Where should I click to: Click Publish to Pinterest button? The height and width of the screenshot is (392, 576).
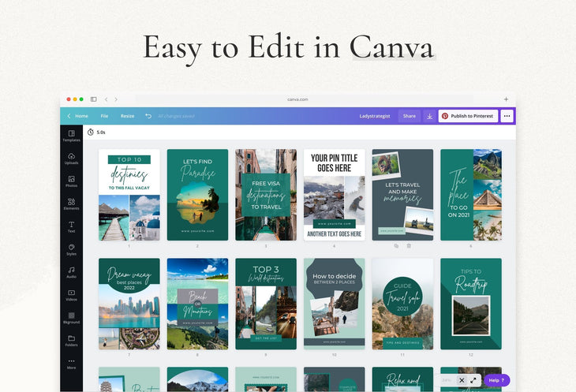(468, 116)
